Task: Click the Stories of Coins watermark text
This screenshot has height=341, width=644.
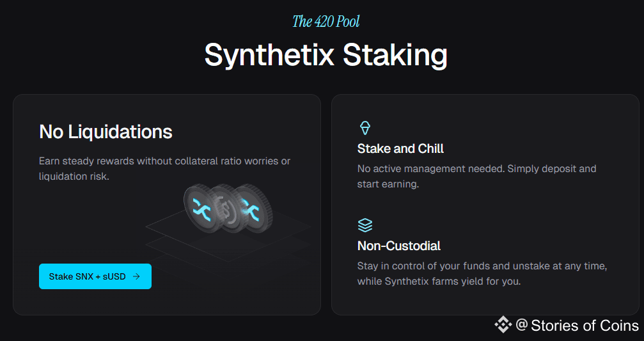Action: tap(585, 326)
